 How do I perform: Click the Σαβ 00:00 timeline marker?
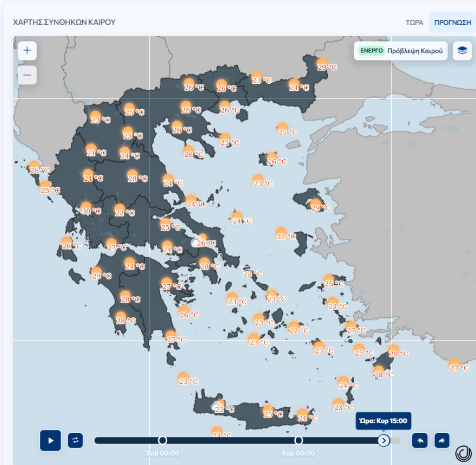(163, 440)
